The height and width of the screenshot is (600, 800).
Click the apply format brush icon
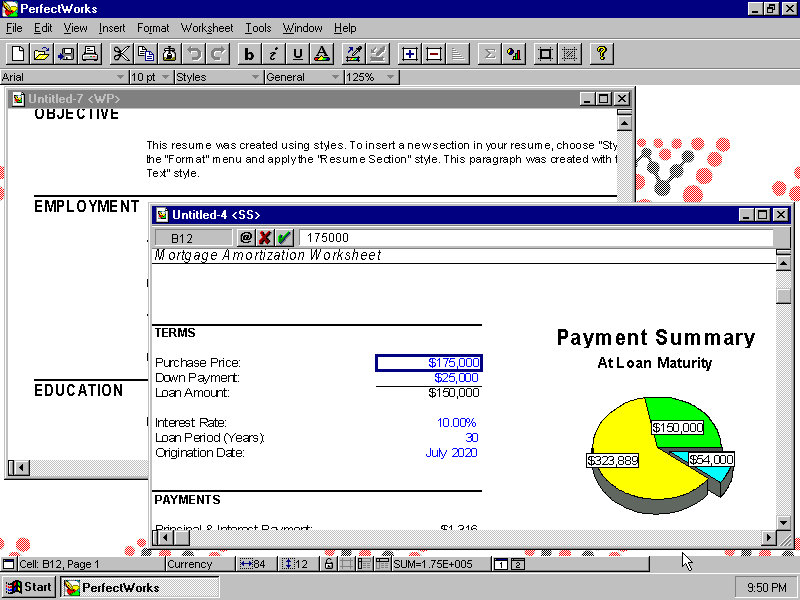point(378,54)
